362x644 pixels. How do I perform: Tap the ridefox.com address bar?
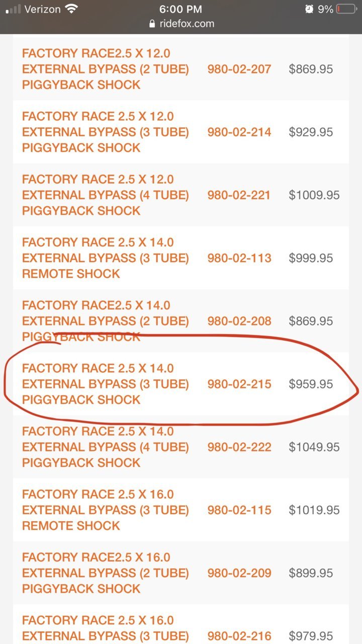181,24
